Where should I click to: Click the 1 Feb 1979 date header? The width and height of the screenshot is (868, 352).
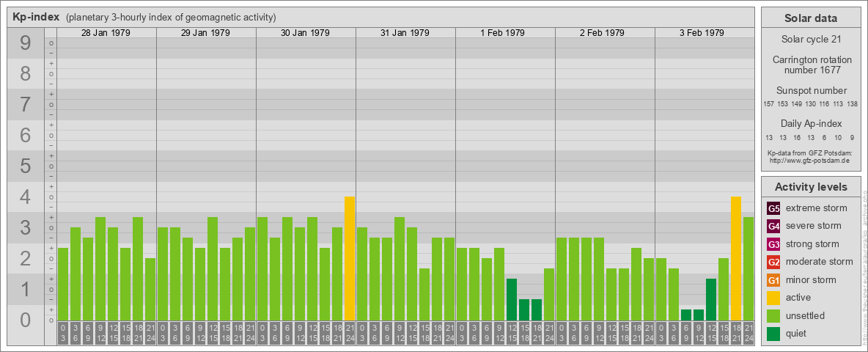tap(503, 33)
